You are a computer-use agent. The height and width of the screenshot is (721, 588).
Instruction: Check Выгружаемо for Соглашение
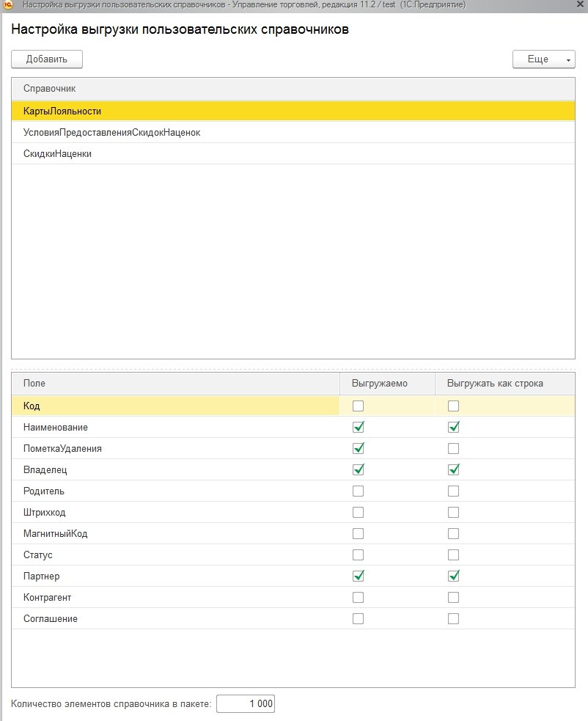coord(358,618)
